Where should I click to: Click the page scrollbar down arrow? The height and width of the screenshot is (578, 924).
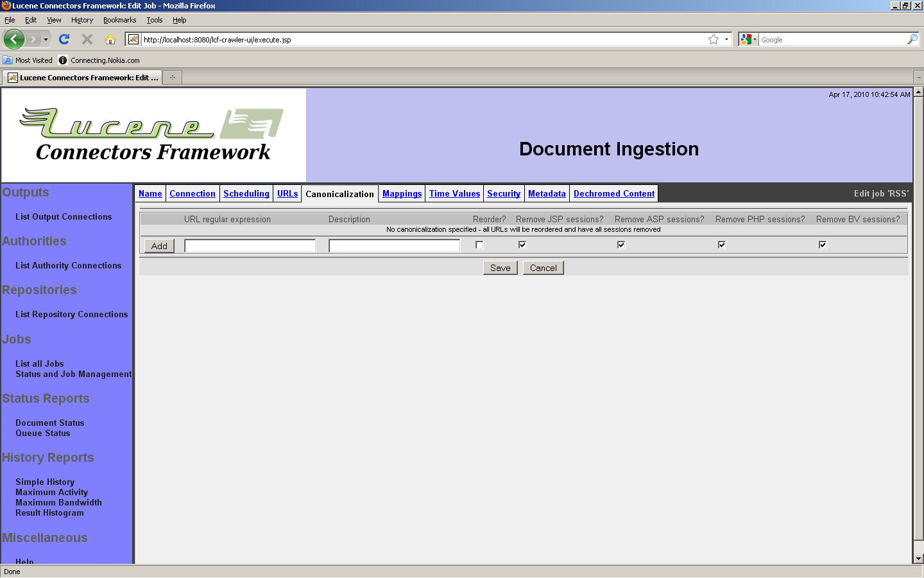tap(918, 559)
